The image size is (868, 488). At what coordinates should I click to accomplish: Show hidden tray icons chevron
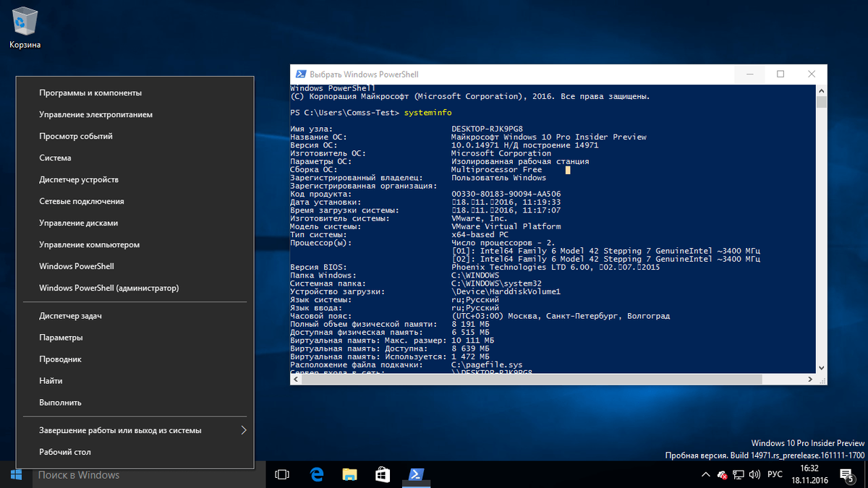[706, 475]
